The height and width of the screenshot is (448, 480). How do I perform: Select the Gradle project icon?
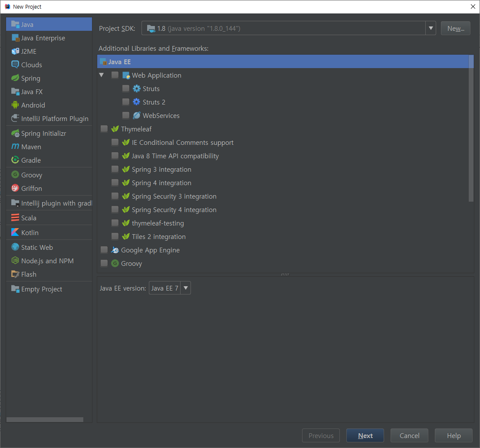click(15, 160)
